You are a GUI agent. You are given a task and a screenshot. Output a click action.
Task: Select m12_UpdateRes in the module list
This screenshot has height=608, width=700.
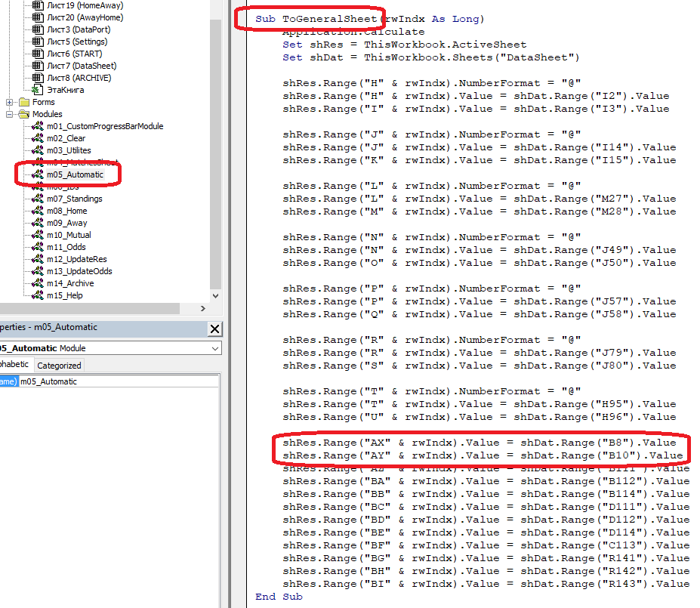click(x=76, y=259)
